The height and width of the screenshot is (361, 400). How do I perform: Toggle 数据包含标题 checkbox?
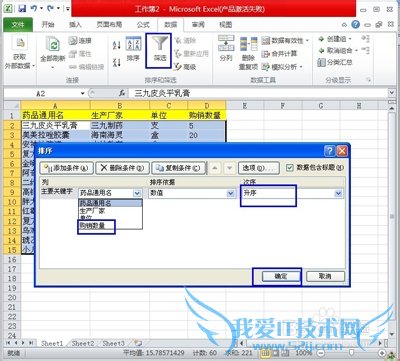(x=290, y=168)
